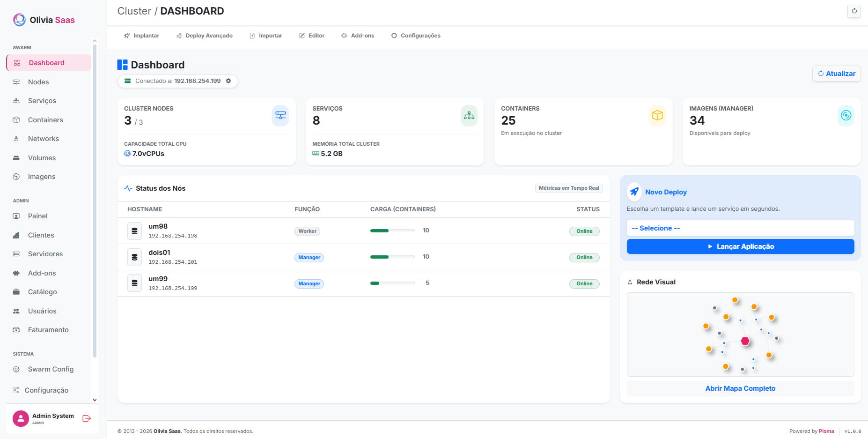This screenshot has height=439, width=868.
Task: Click the server icon for node um98
Action: 134,231
